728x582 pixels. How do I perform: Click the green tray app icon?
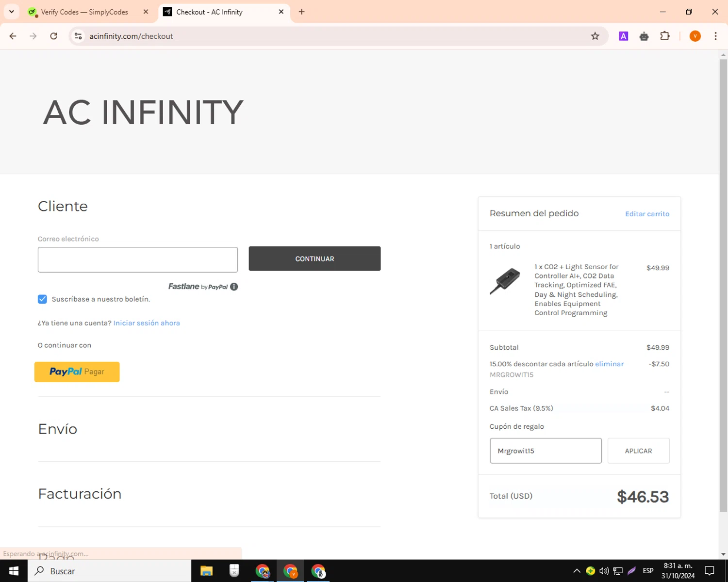591,571
